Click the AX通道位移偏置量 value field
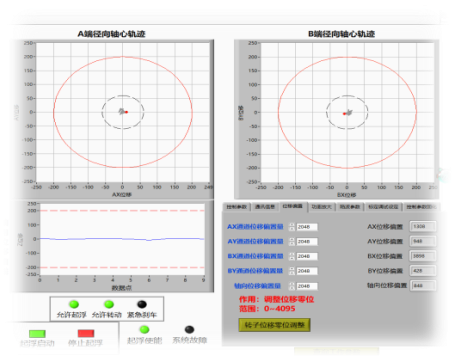Viewport: 454px width, 362px height. tap(307, 227)
